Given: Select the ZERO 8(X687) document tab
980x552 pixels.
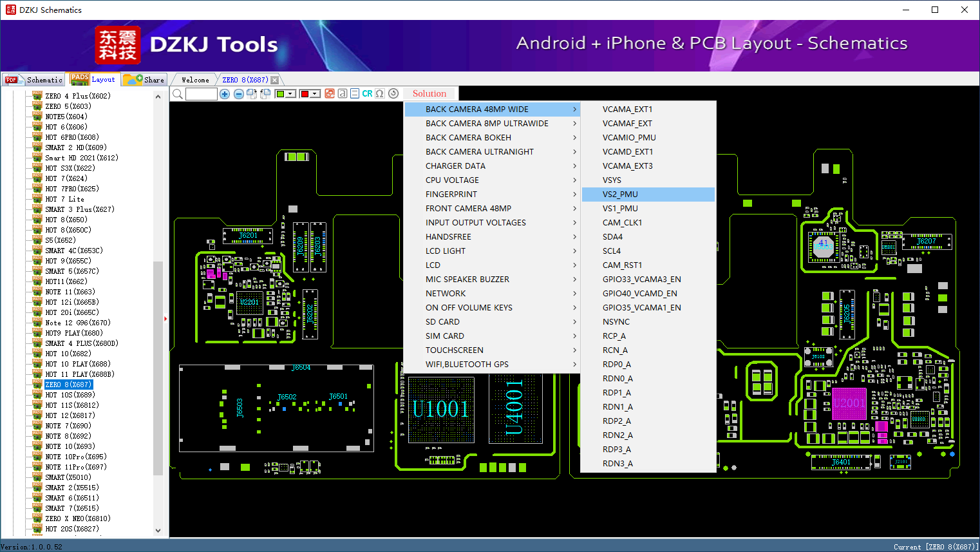Looking at the screenshot, I should point(245,80).
